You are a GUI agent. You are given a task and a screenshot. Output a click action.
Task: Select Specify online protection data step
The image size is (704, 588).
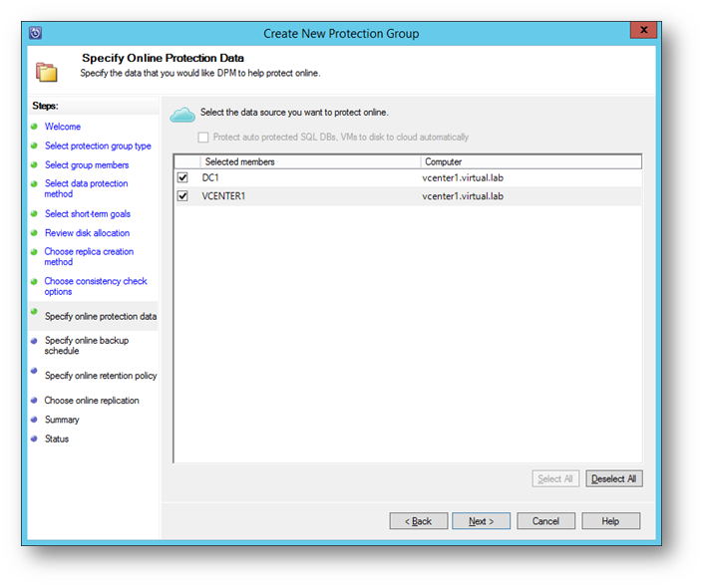coord(101,317)
